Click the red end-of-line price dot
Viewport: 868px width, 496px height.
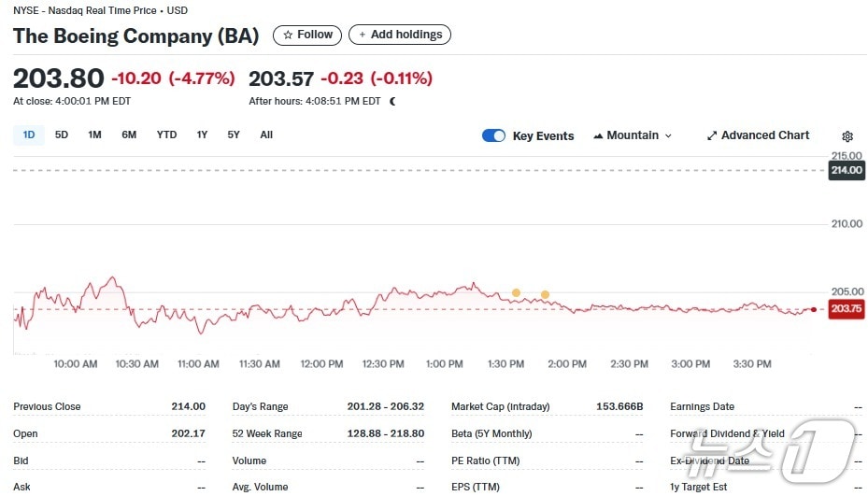click(814, 309)
